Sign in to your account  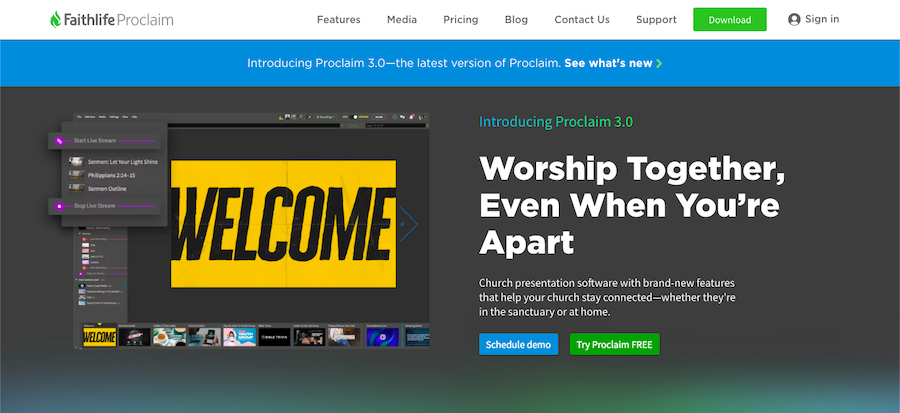813,20
